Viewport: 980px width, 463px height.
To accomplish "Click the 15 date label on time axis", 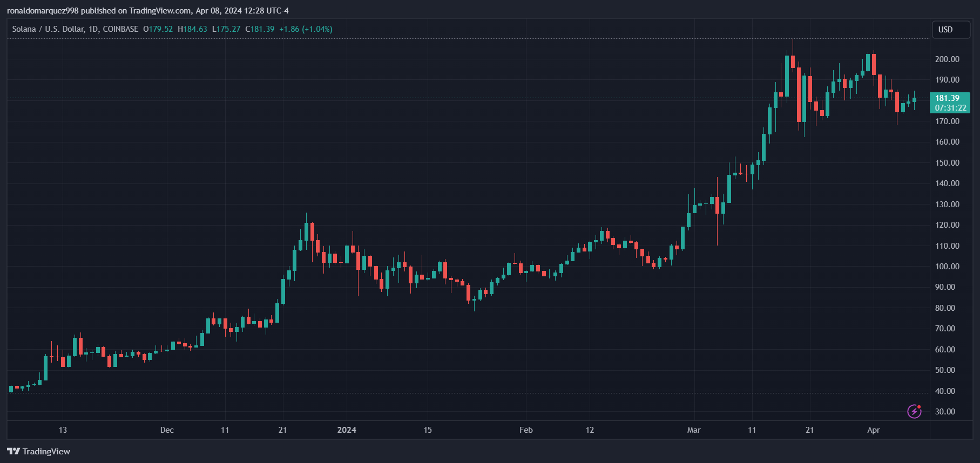I will [x=428, y=430].
